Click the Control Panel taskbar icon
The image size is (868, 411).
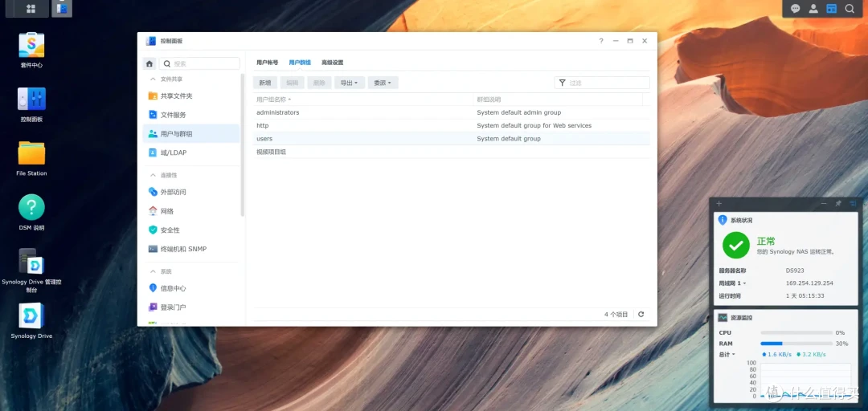tap(62, 8)
